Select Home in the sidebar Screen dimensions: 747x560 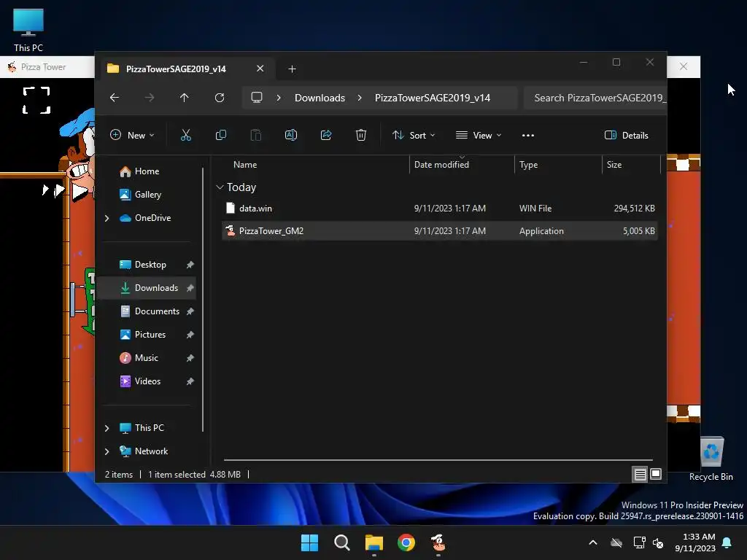147,171
